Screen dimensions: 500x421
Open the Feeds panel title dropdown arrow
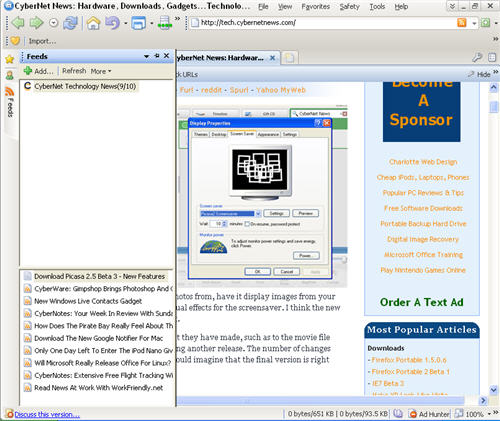[x=146, y=56]
